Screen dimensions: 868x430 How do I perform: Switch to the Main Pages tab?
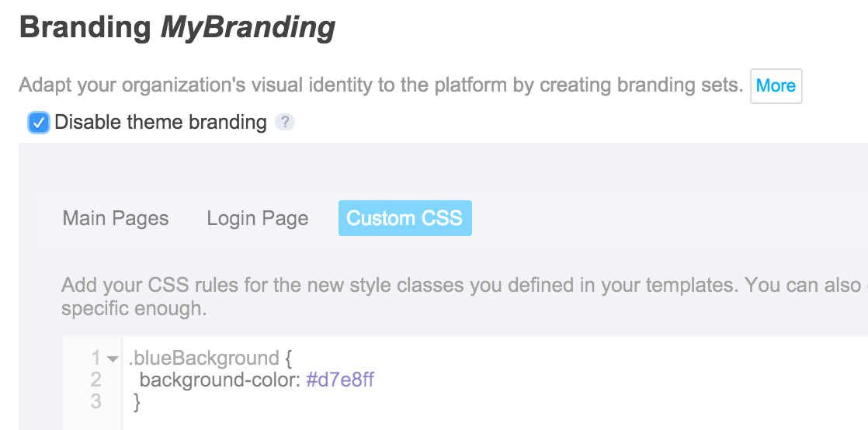116,218
